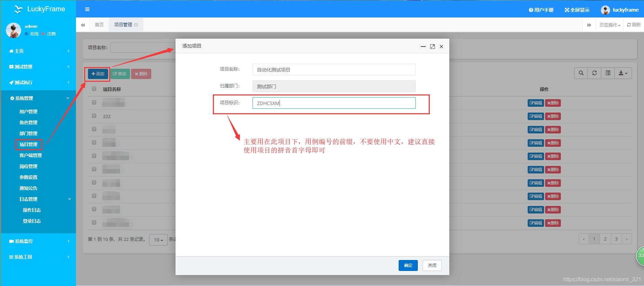This screenshot has width=644, height=286.
Task: Maximize the 添加项目 dialog
Action: (433, 47)
